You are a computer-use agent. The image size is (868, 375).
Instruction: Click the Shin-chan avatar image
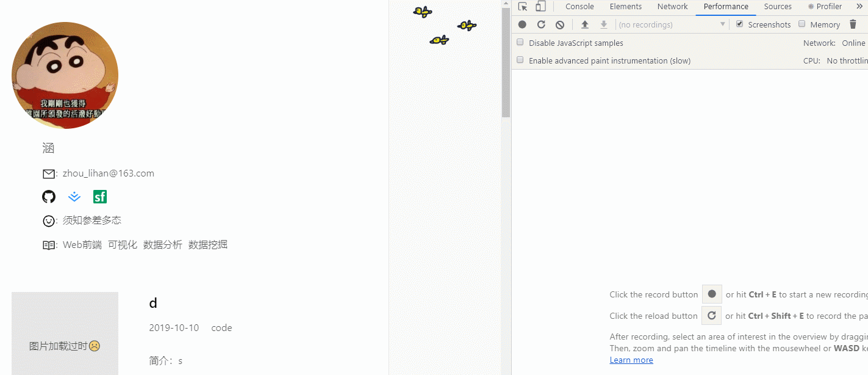pyautogui.click(x=65, y=75)
